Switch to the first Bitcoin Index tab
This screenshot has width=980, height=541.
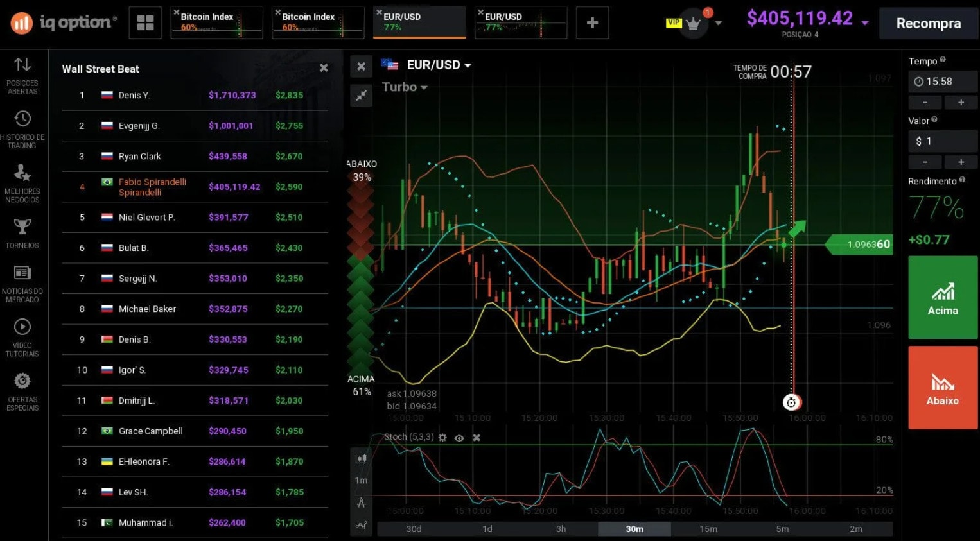[217, 22]
